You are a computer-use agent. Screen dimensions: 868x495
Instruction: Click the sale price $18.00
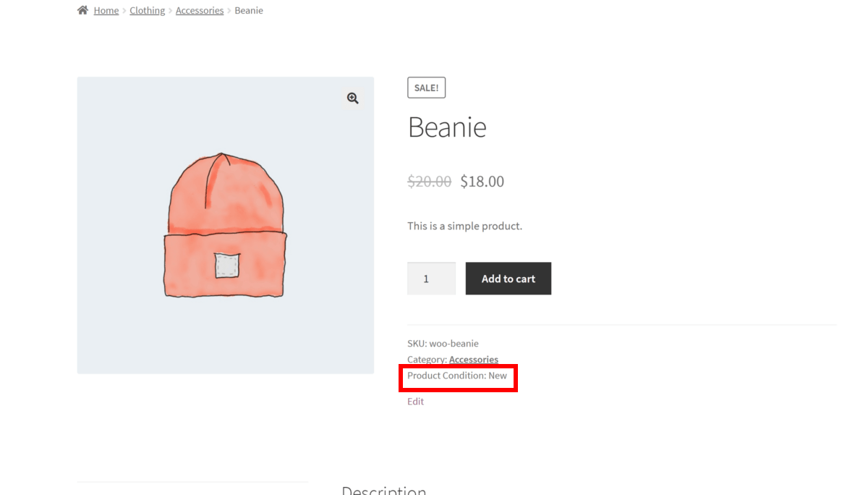click(482, 181)
